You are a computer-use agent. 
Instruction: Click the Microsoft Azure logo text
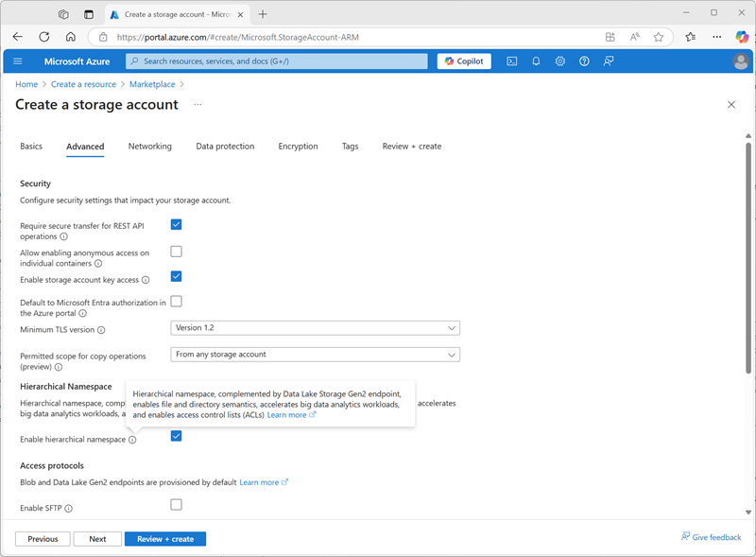click(x=77, y=61)
